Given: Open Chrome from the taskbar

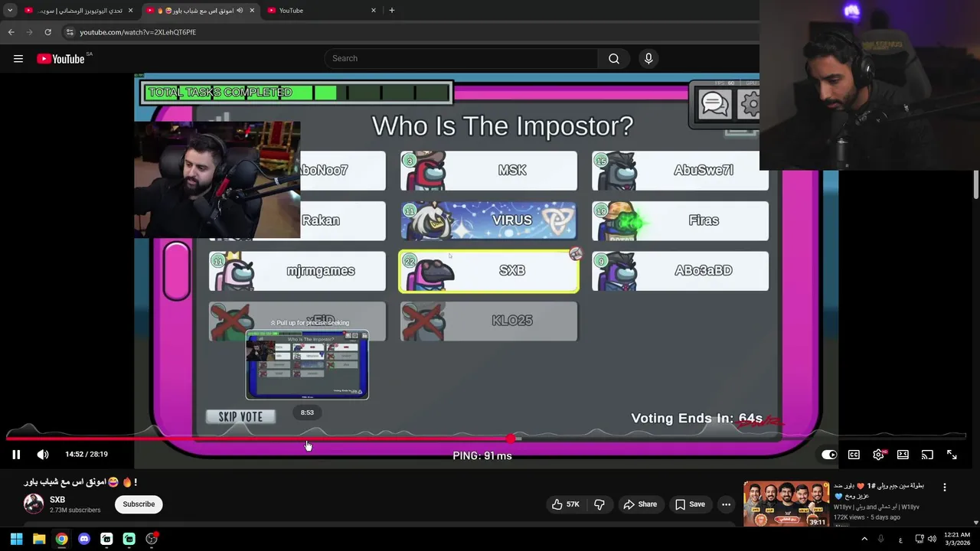Looking at the screenshot, I should point(61,539).
